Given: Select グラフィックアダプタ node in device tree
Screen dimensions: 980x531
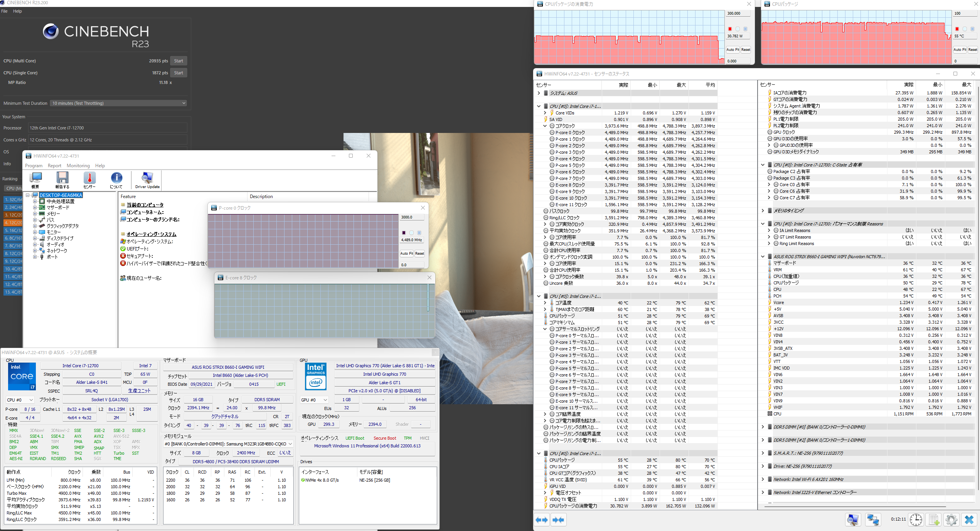Looking at the screenshot, I should pos(63,226).
